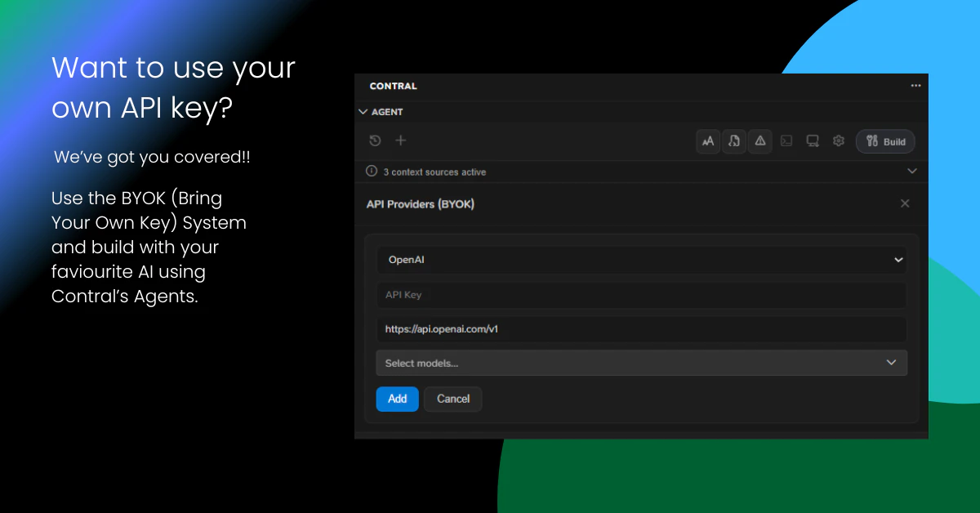This screenshot has height=513, width=980.
Task: Click the blue Add button
Action: 398,399
